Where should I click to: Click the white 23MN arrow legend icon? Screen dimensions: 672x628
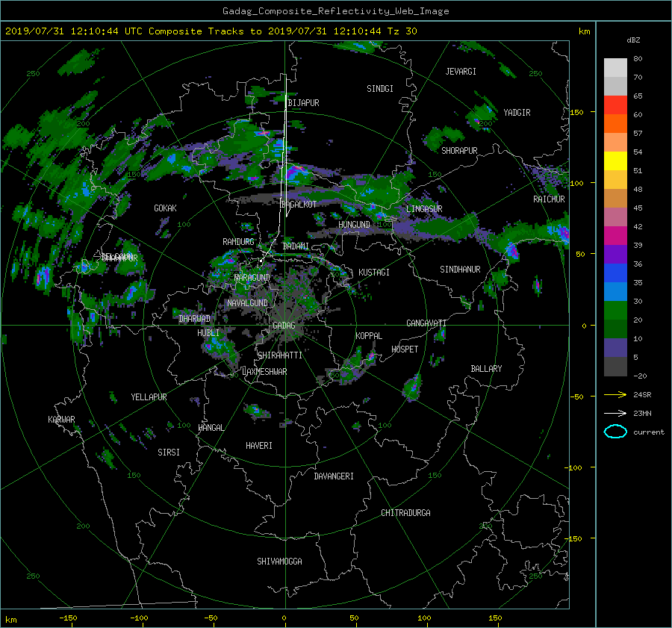[615, 413]
